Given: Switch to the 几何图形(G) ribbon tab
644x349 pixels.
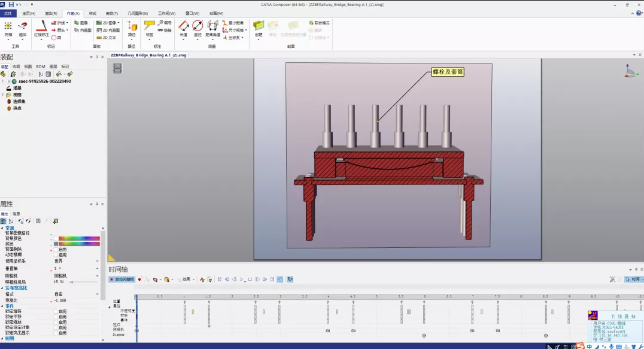Looking at the screenshot, I should click(x=138, y=14).
